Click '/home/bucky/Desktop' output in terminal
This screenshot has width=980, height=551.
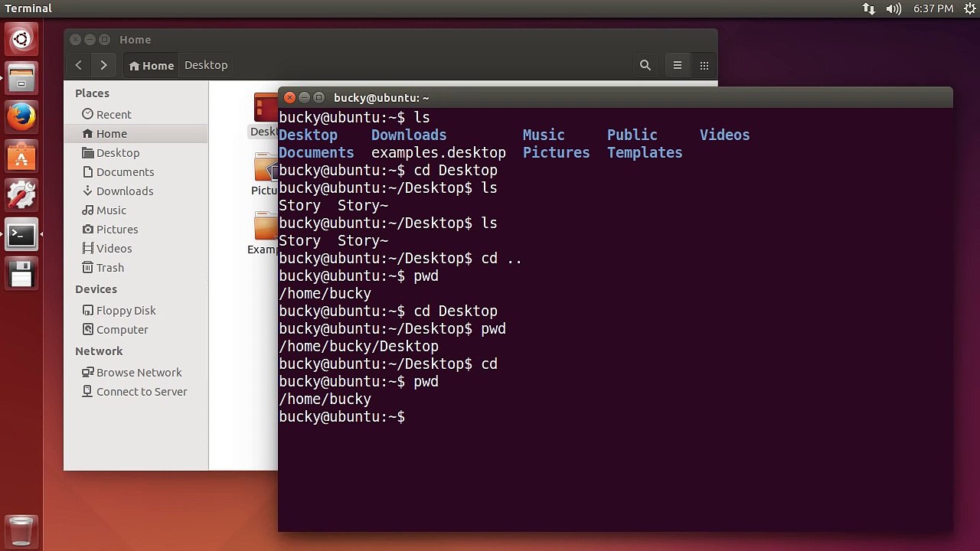click(359, 346)
